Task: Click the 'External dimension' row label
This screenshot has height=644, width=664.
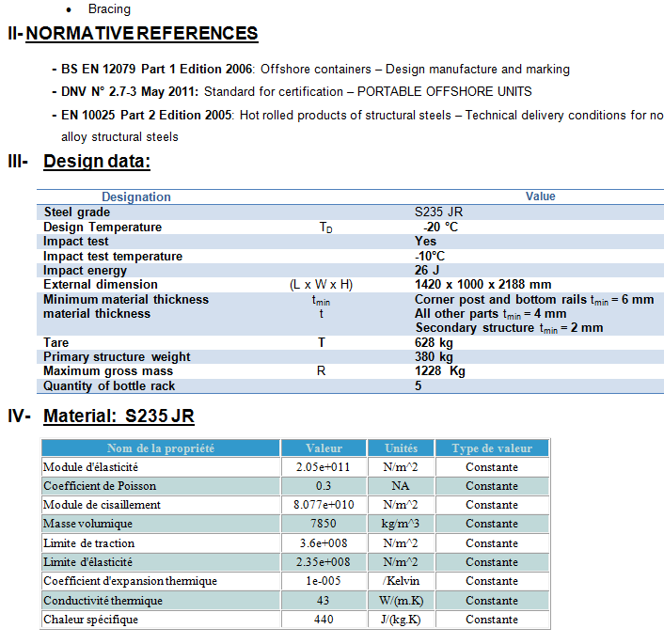Action: (x=101, y=284)
